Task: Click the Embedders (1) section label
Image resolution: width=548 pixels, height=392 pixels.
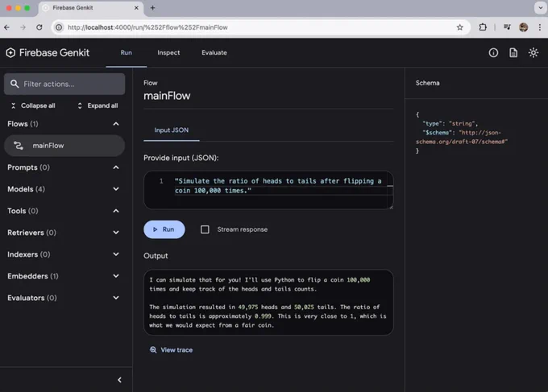Action: click(x=33, y=276)
